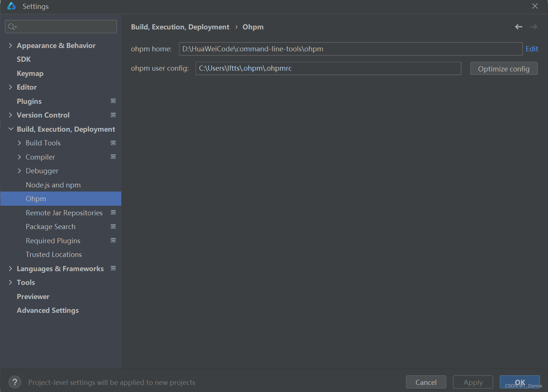The image size is (548, 392).
Task: Confirm settings with OK button
Action: tap(520, 382)
